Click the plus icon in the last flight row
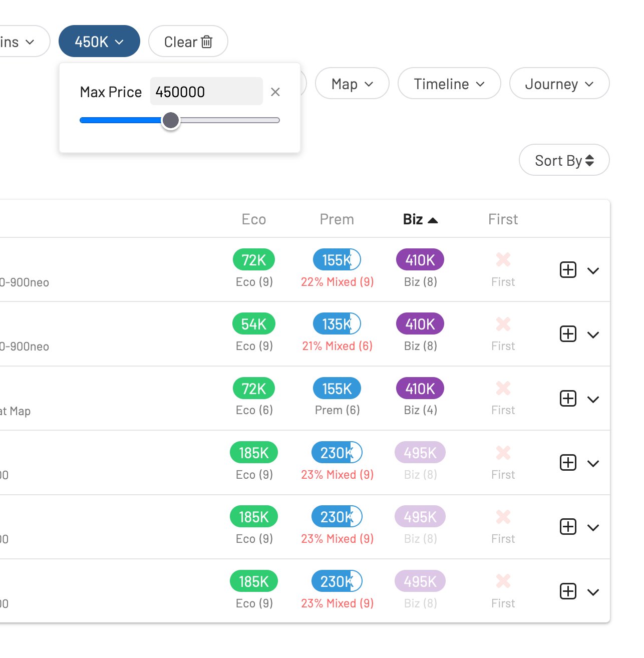 (567, 591)
